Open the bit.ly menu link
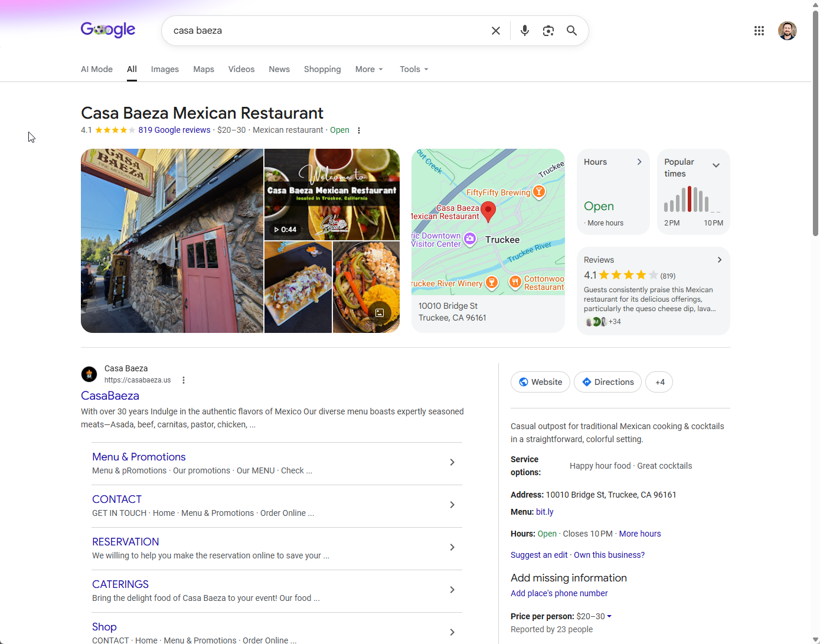The width and height of the screenshot is (820, 644). pyautogui.click(x=544, y=512)
